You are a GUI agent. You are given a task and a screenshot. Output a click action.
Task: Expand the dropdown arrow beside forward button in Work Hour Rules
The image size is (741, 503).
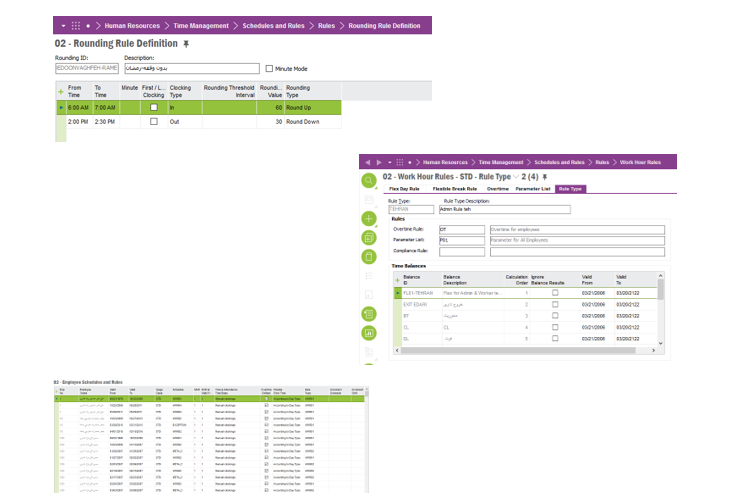tap(389, 162)
